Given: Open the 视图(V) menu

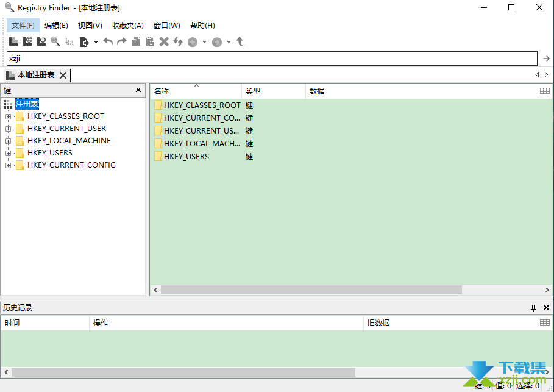Looking at the screenshot, I should pyautogui.click(x=90, y=26).
